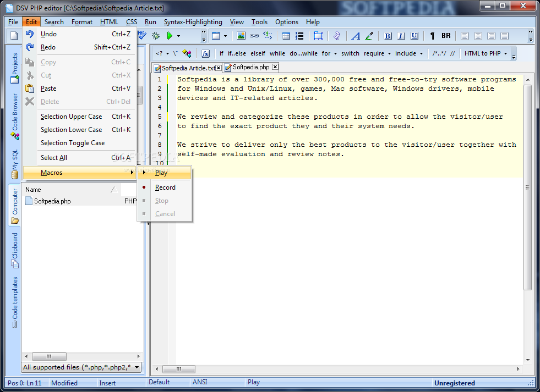Click the Numbered List icon

point(299,36)
